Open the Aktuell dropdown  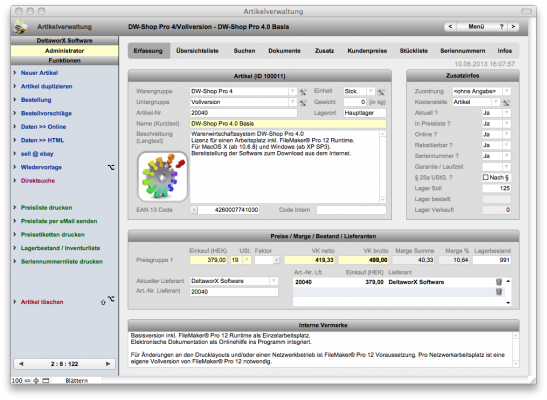coord(507,113)
